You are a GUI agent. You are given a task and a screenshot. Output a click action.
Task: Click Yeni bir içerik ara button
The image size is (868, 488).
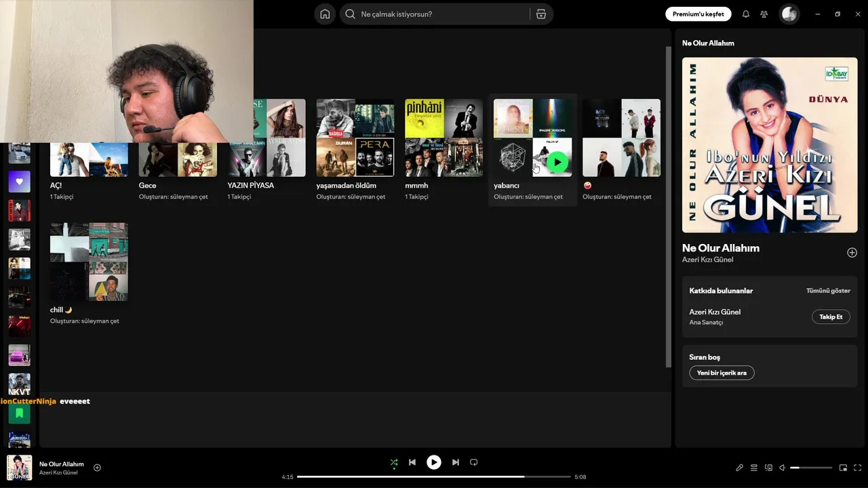[x=722, y=373]
